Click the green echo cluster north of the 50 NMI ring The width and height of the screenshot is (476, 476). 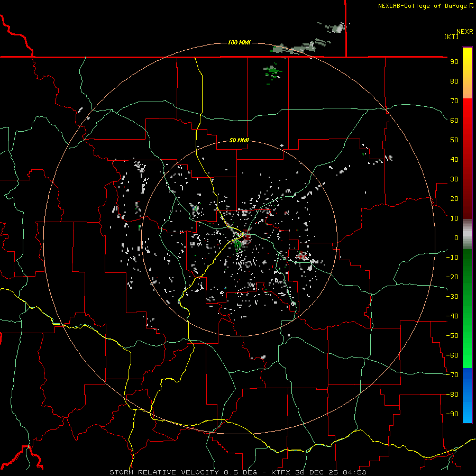[x=272, y=73]
